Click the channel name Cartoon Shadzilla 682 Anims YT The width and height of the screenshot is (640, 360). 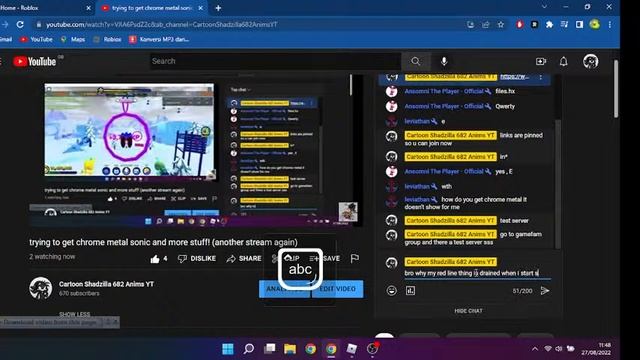coord(106,284)
